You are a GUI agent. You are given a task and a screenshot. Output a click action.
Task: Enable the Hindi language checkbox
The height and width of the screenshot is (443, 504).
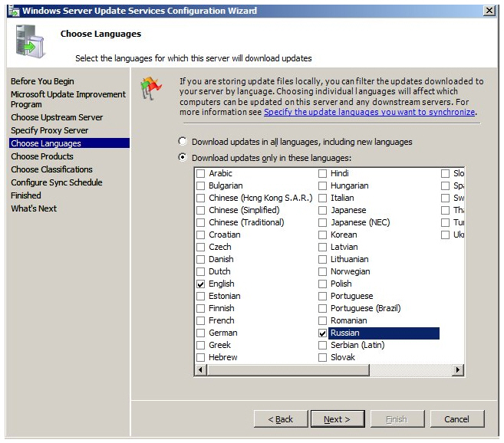click(x=322, y=173)
